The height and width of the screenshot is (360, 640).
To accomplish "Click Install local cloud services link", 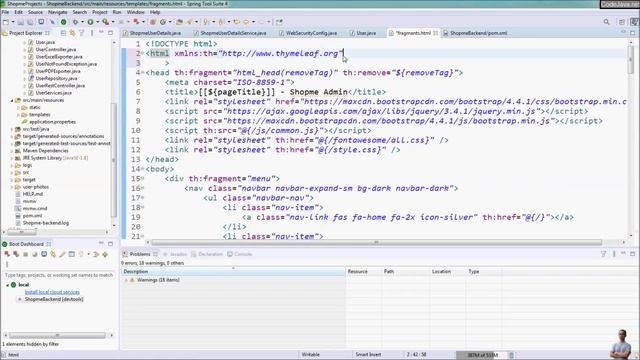I will point(52,292).
